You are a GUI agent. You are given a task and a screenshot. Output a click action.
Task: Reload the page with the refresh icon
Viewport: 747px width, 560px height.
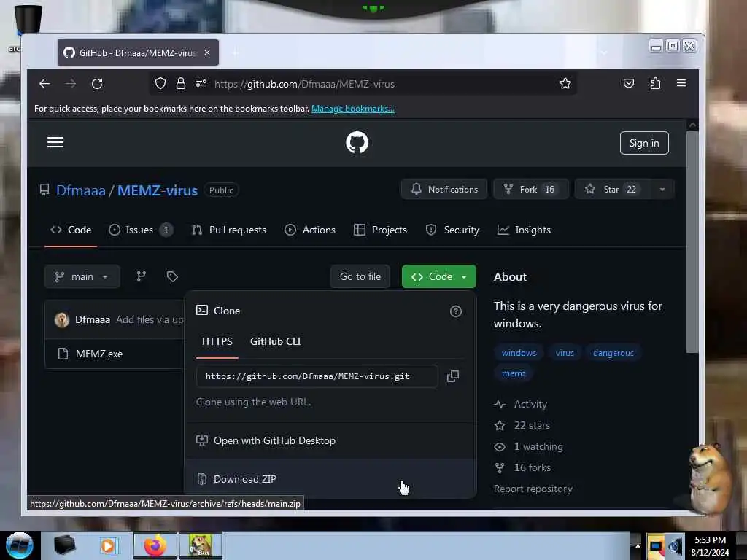pos(97,84)
